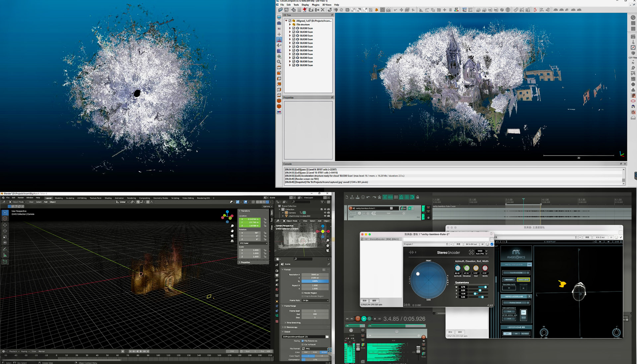Switch to Sculpting workspace tab
This screenshot has height=364, width=637.
pyautogui.click(x=70, y=198)
